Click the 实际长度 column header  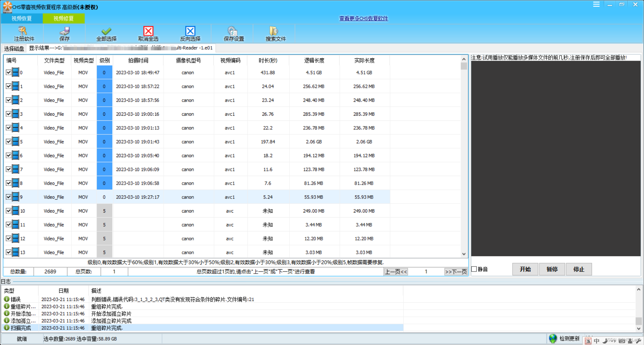tap(365, 60)
